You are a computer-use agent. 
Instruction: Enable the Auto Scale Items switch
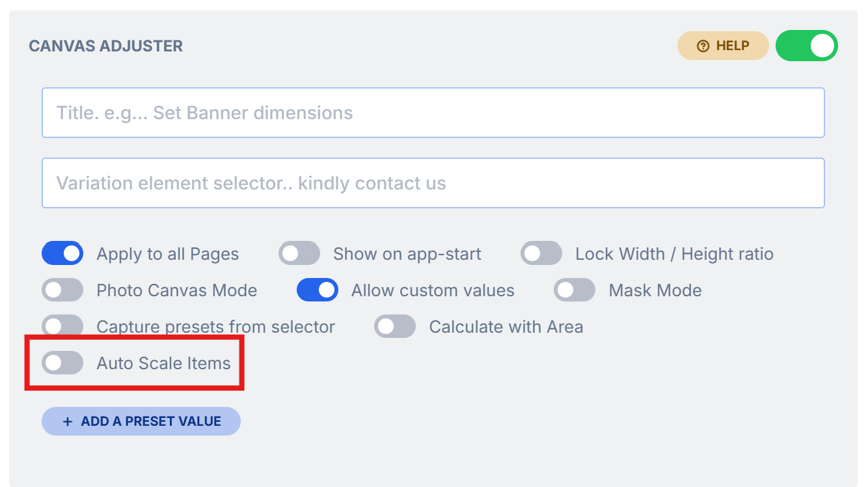pyautogui.click(x=62, y=363)
